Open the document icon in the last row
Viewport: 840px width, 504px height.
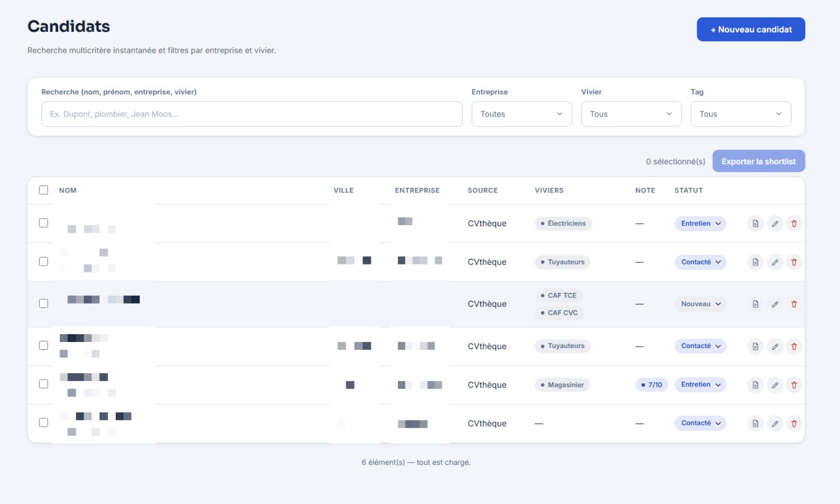coord(755,424)
